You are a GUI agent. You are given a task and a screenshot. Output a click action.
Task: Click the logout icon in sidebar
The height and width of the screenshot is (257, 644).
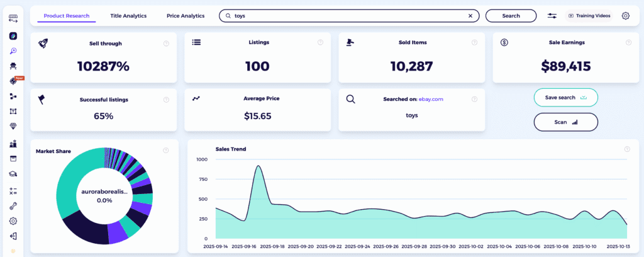[x=13, y=236]
